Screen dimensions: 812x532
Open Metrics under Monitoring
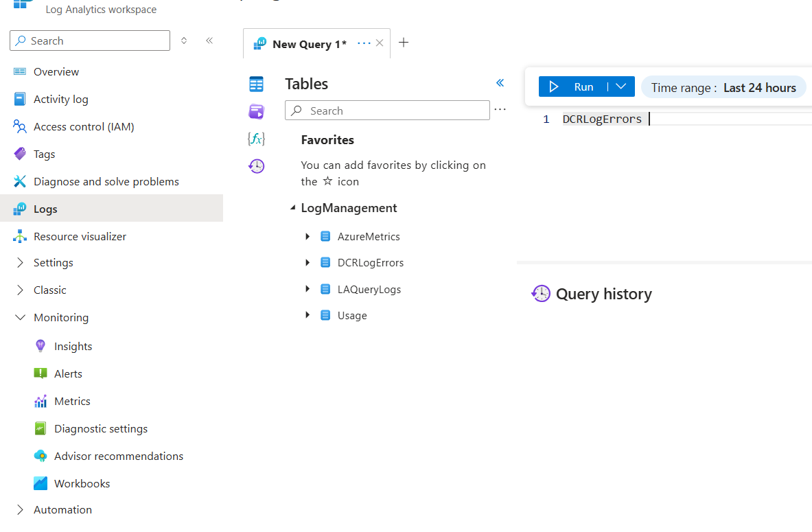pos(72,401)
